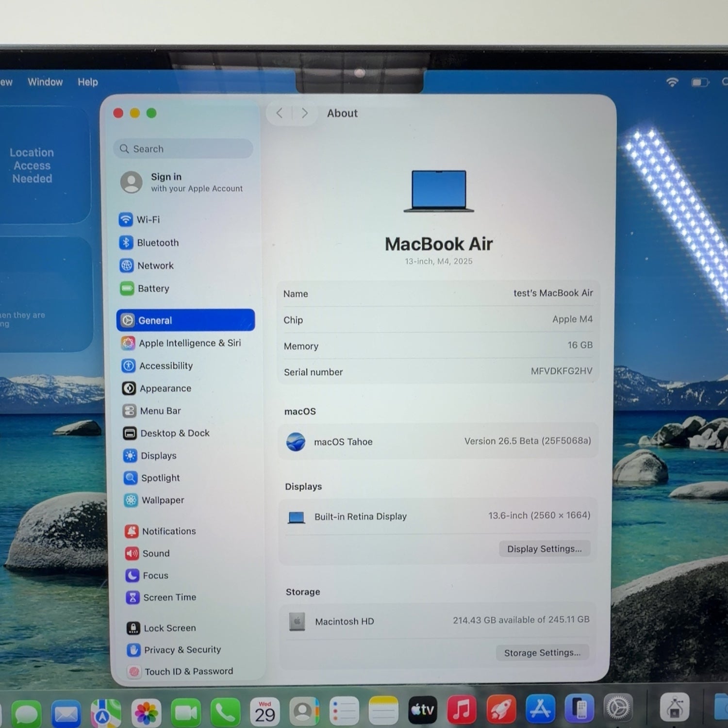Click the serial number MFVDKFG2HV
728x728 pixels.
coord(562,371)
